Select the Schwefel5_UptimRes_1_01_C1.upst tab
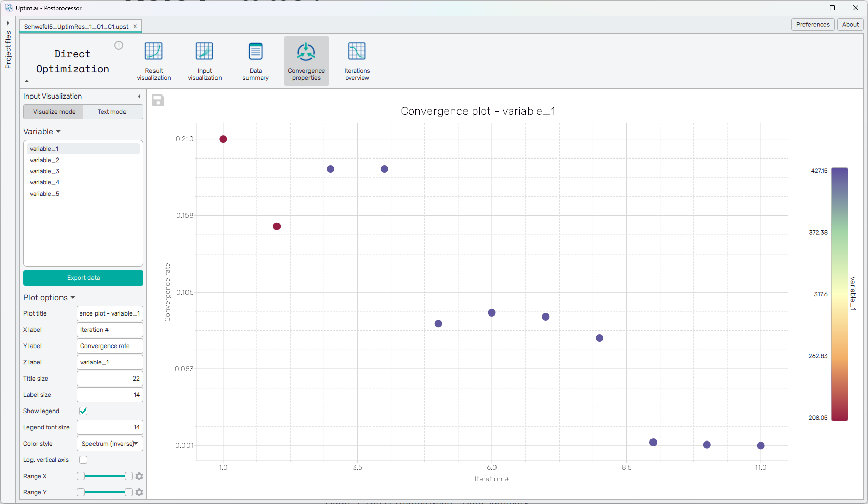This screenshot has height=504, width=868. pyautogui.click(x=76, y=26)
